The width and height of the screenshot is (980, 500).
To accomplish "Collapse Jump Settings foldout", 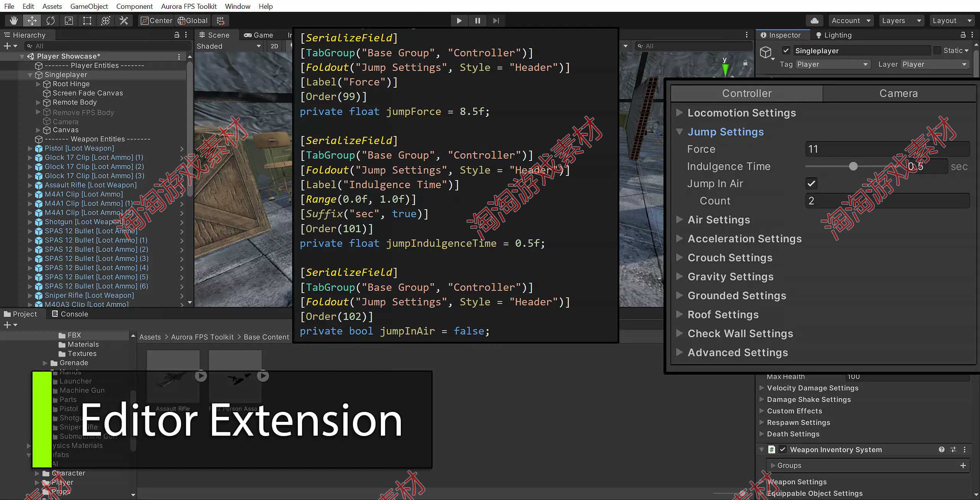I will pos(679,132).
